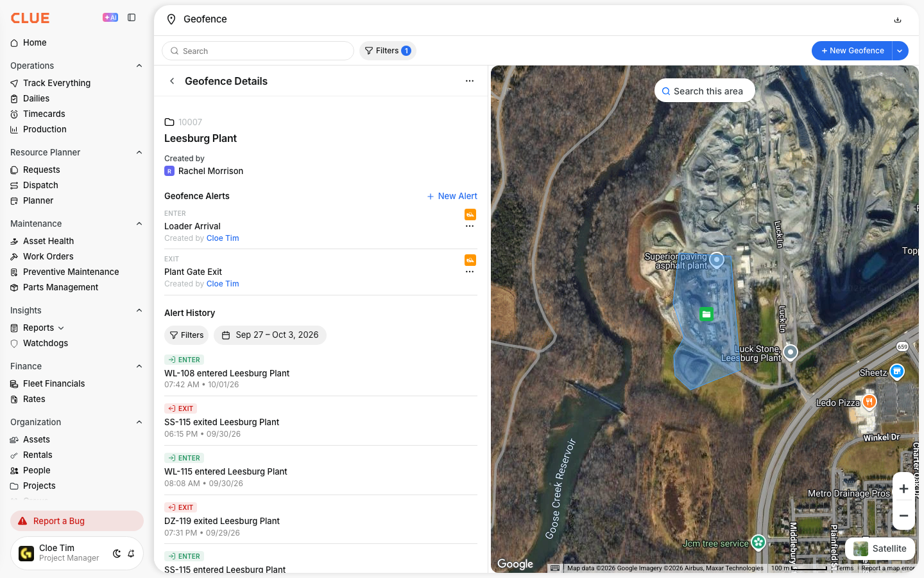Click the Ledo Pizza map pin
The width and height of the screenshot is (924, 578).
pos(869,402)
